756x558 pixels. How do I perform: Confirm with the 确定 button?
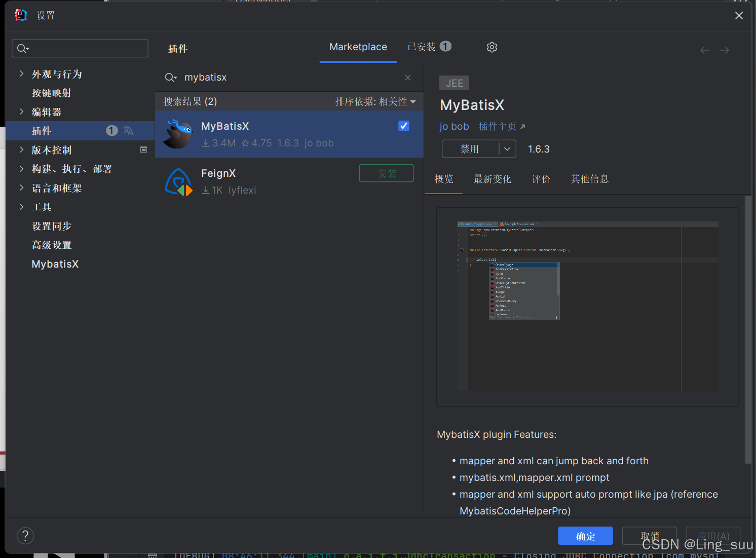tap(585, 536)
